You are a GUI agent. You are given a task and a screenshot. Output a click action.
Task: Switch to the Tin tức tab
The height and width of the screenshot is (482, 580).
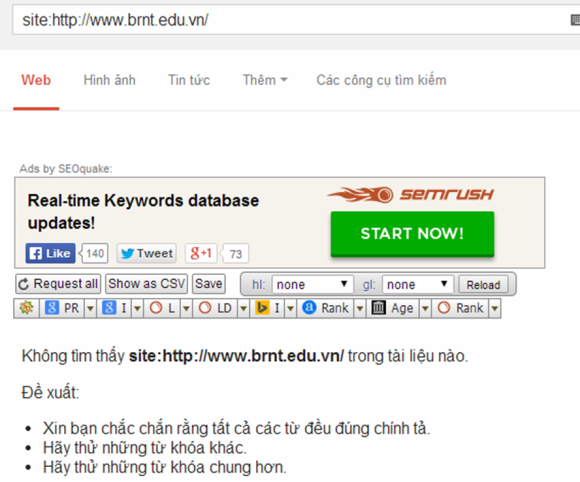point(189,80)
